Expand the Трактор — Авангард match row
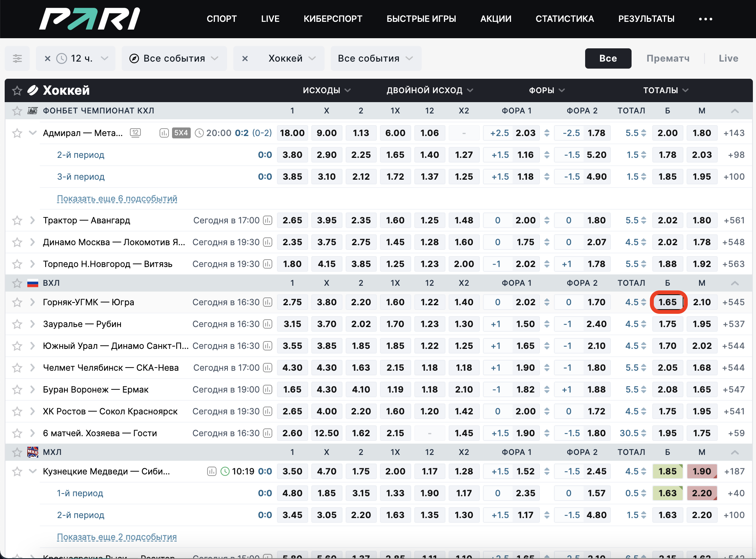This screenshot has width=756, height=559. coord(33,220)
